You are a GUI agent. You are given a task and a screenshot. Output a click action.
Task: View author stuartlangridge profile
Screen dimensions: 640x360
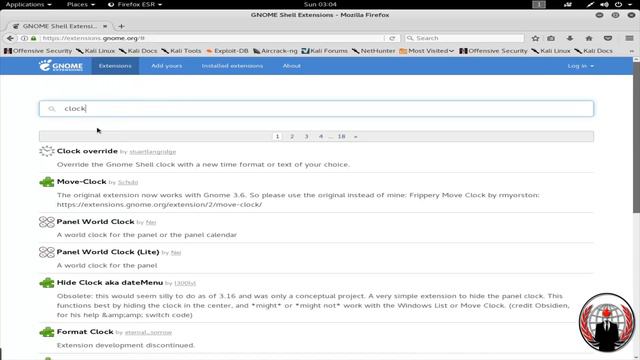[x=153, y=152]
